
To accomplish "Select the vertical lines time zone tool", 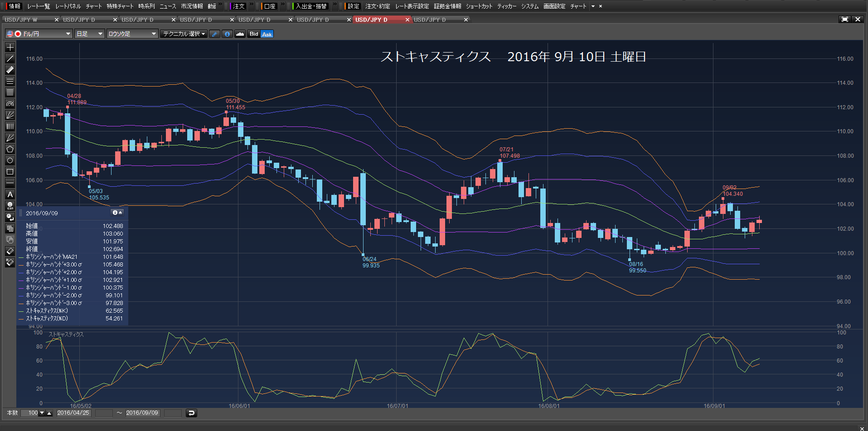I will tap(10, 126).
